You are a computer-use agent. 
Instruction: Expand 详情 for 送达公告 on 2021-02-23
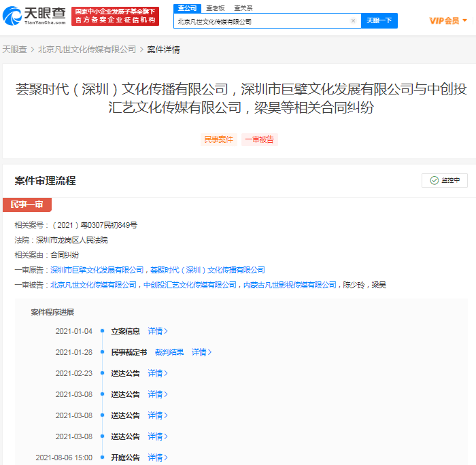tap(158, 373)
